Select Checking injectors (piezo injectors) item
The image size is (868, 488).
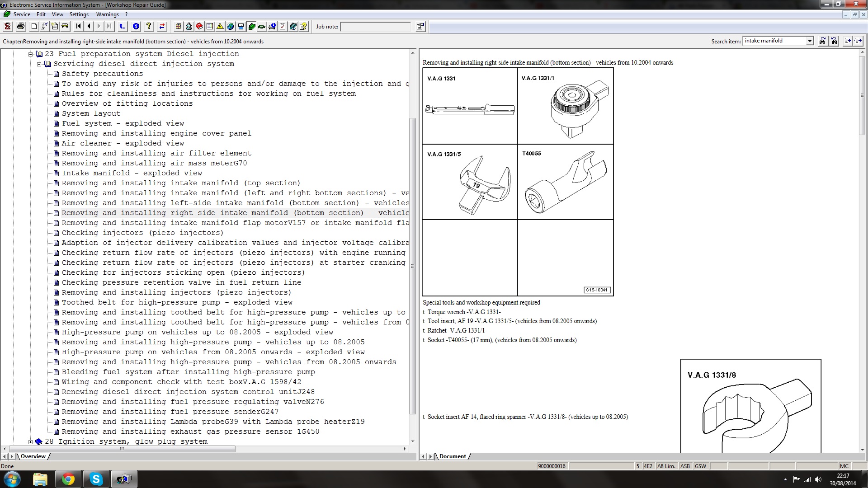(143, 233)
